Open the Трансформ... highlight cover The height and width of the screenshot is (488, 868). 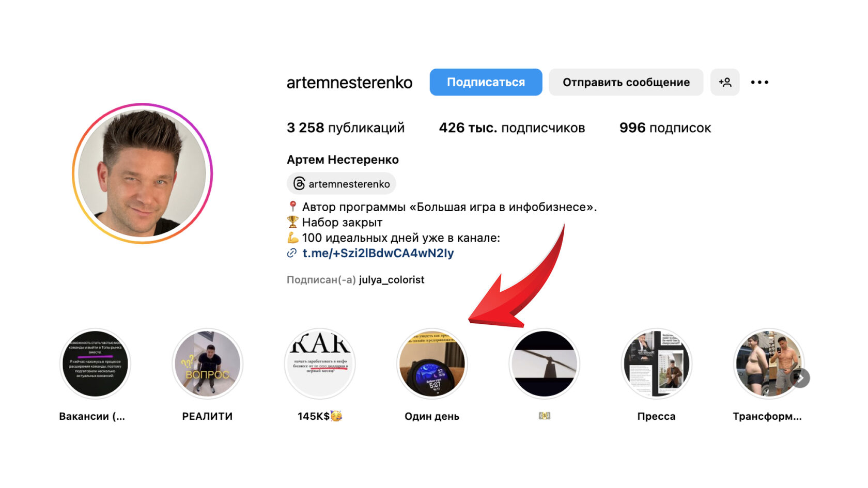coord(769,364)
